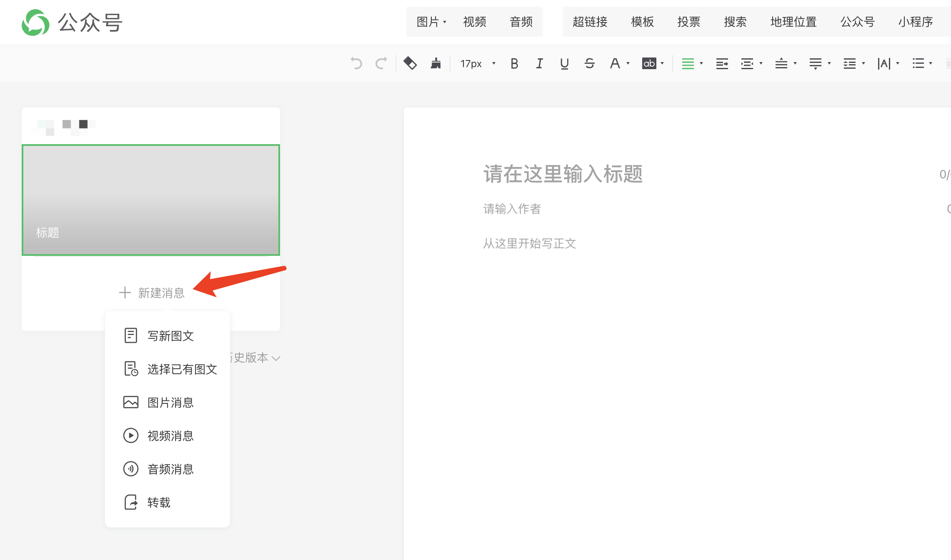This screenshot has width=951, height=560.
Task: Choose 写新图文 from the menu
Action: point(170,336)
